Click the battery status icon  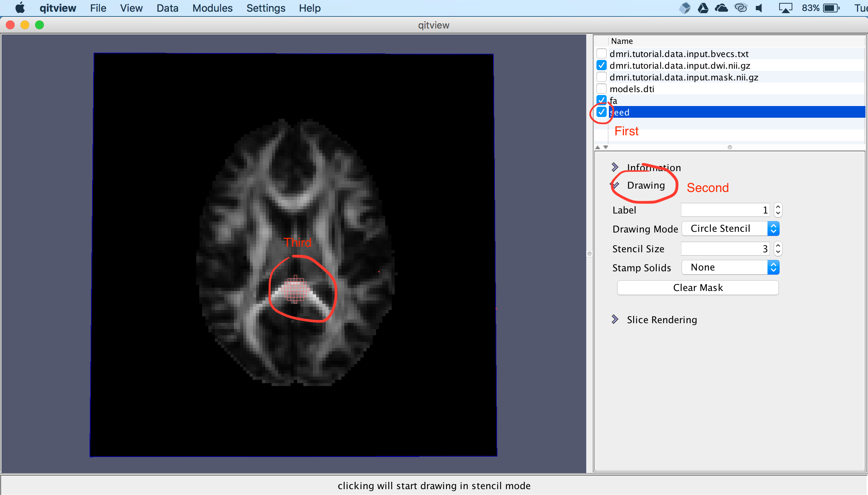(x=831, y=8)
